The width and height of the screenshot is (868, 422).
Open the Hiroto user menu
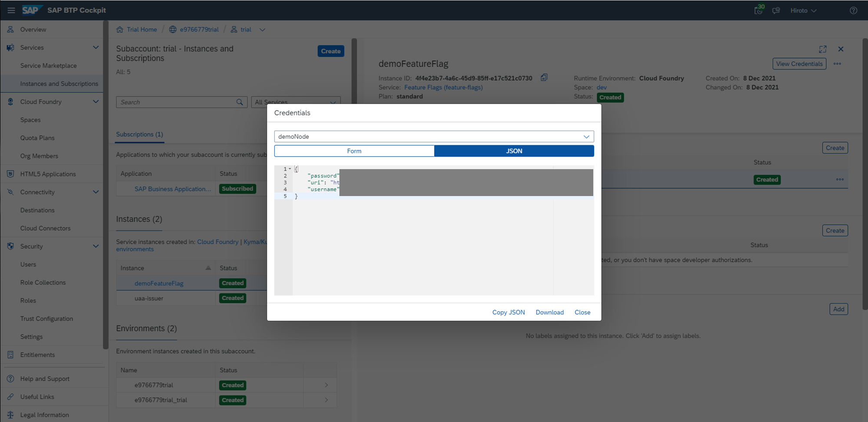(803, 10)
